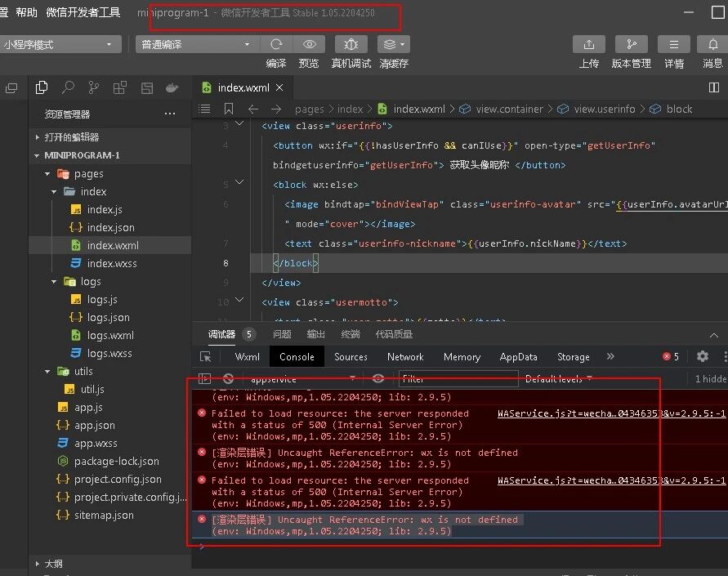Toggle the live expression eye in console

(x=378, y=378)
